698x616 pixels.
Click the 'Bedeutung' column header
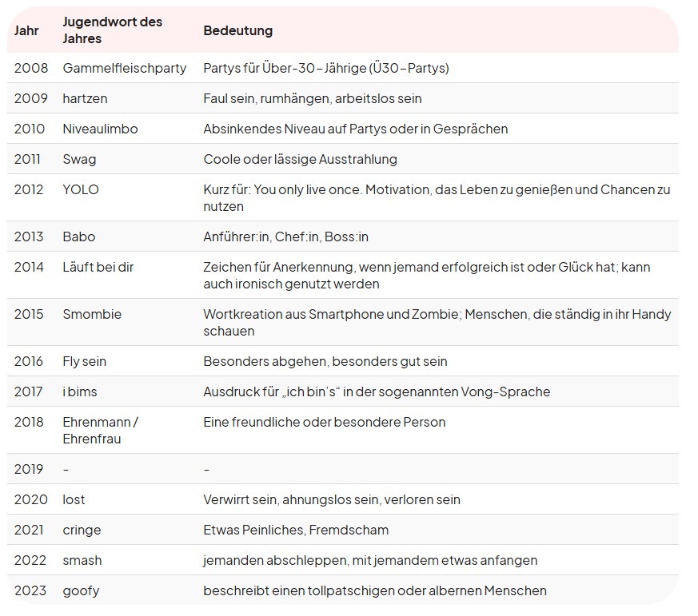pyautogui.click(x=237, y=30)
